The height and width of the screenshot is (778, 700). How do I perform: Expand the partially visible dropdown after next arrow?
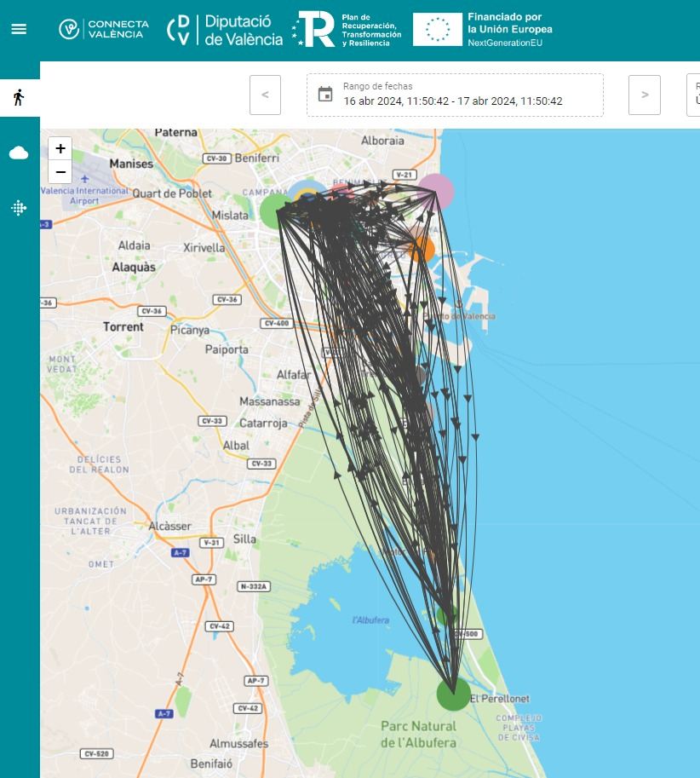[694, 95]
